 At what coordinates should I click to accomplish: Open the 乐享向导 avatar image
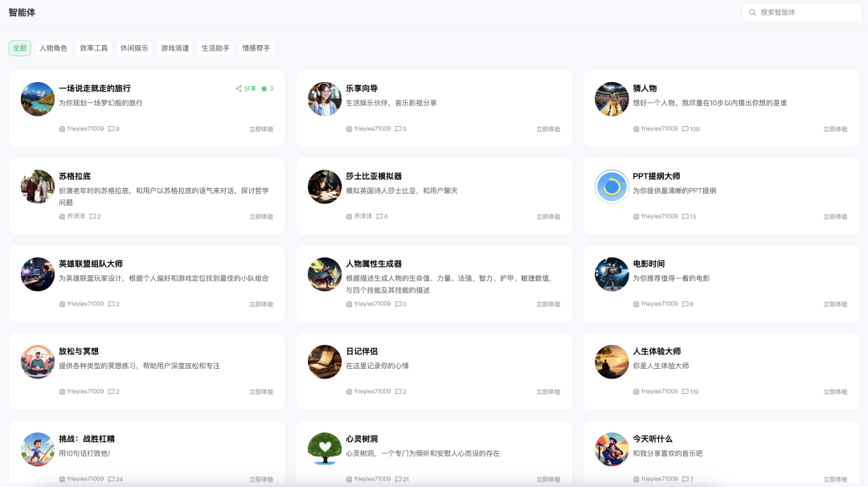pos(325,99)
